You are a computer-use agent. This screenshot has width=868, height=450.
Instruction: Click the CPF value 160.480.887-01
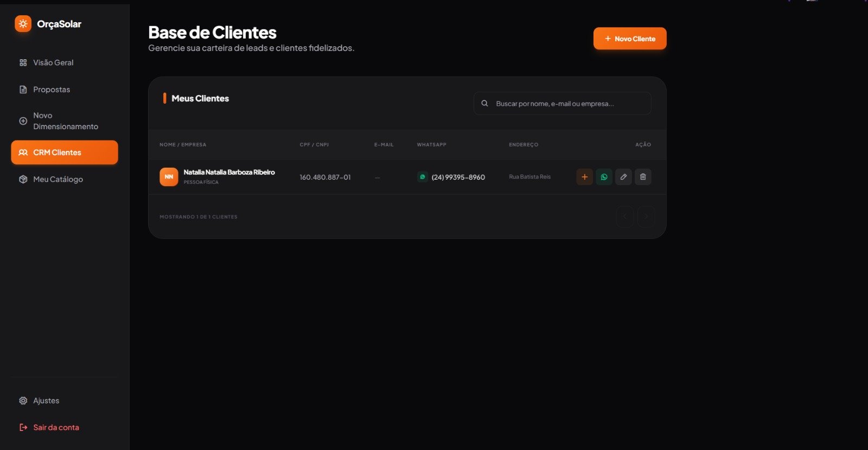325,178
